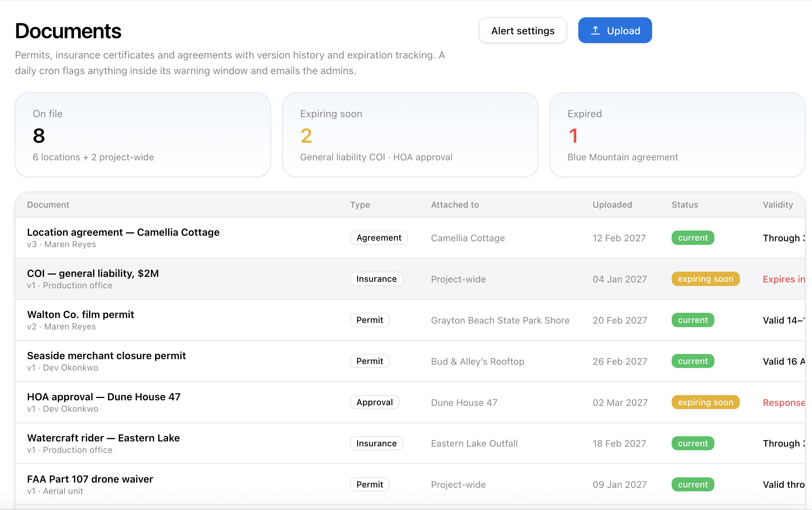Image resolution: width=812 pixels, height=510 pixels.
Task: Click expiring soon badge in COI row
Action: tap(705, 279)
